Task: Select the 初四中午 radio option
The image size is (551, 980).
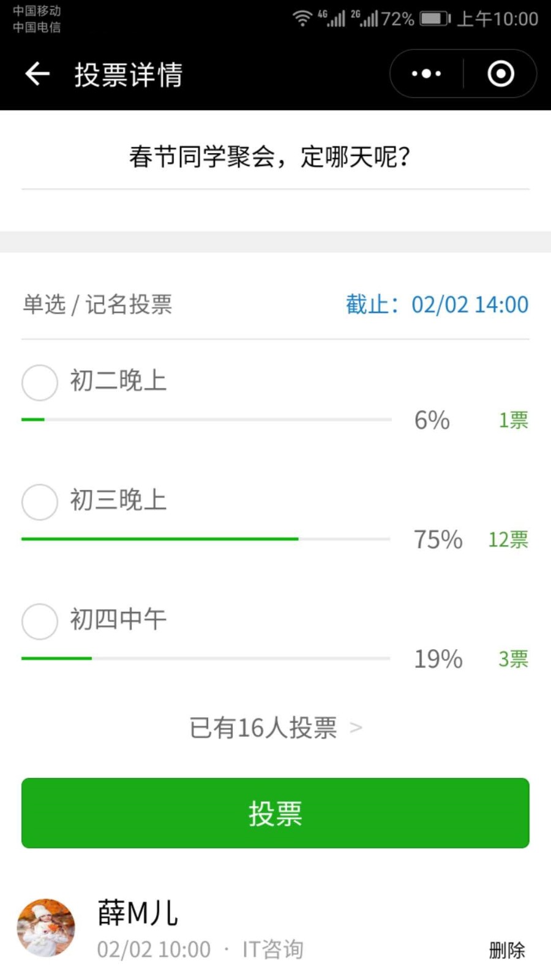Action: pos(40,621)
